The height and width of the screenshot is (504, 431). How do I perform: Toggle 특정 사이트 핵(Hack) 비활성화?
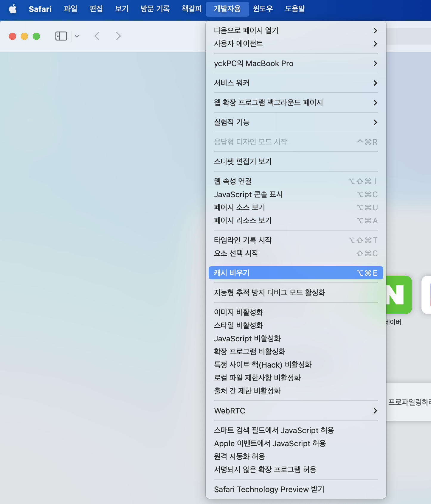pyautogui.click(x=296, y=365)
